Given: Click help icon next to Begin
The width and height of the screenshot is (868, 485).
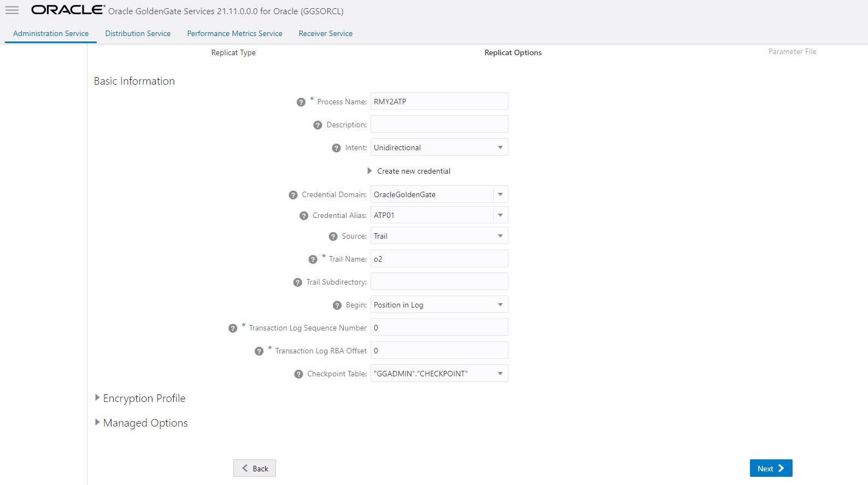Looking at the screenshot, I should [x=337, y=305].
